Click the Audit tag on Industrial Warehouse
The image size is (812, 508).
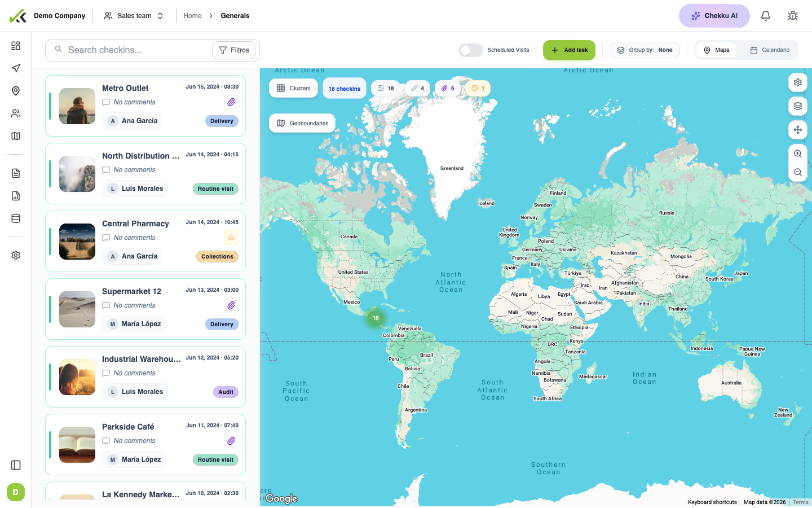pos(226,392)
